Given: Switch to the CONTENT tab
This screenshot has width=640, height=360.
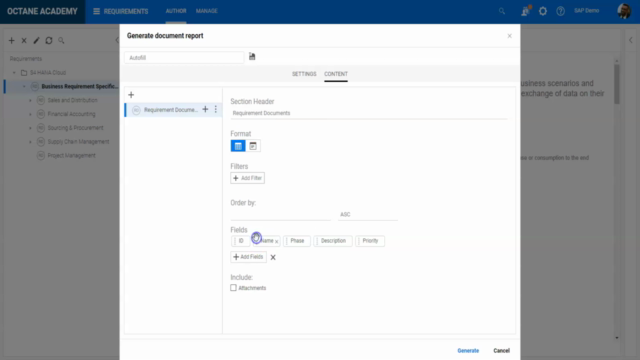Looking at the screenshot, I should 336,74.
